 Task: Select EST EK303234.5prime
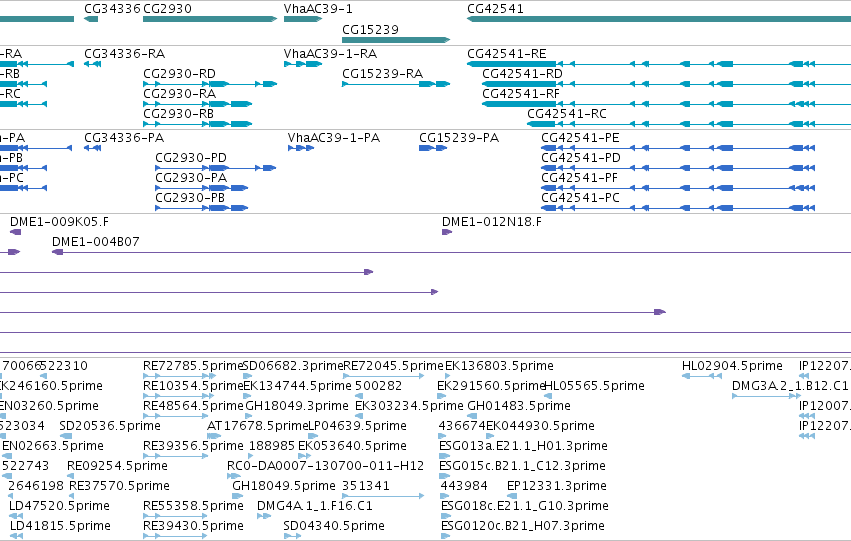[x=409, y=406]
